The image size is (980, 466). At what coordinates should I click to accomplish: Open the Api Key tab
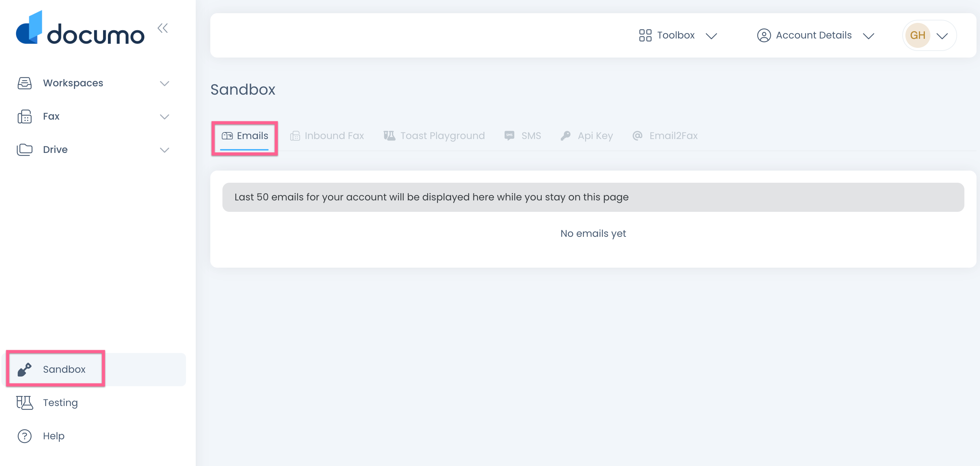(x=586, y=136)
